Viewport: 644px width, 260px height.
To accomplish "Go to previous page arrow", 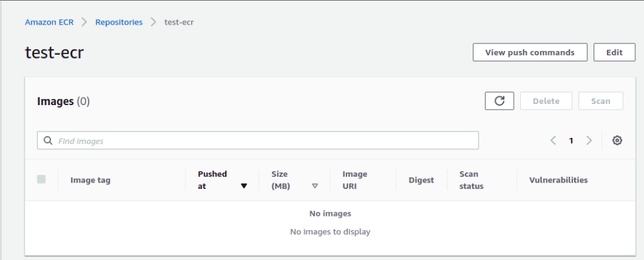I will (553, 140).
